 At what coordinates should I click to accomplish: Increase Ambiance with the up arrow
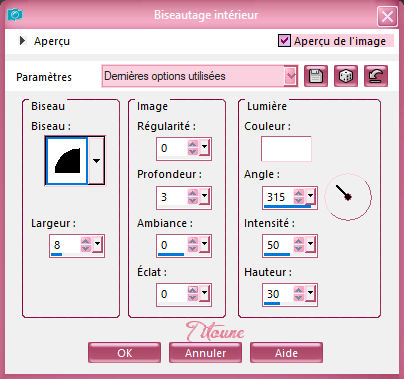pos(193,241)
